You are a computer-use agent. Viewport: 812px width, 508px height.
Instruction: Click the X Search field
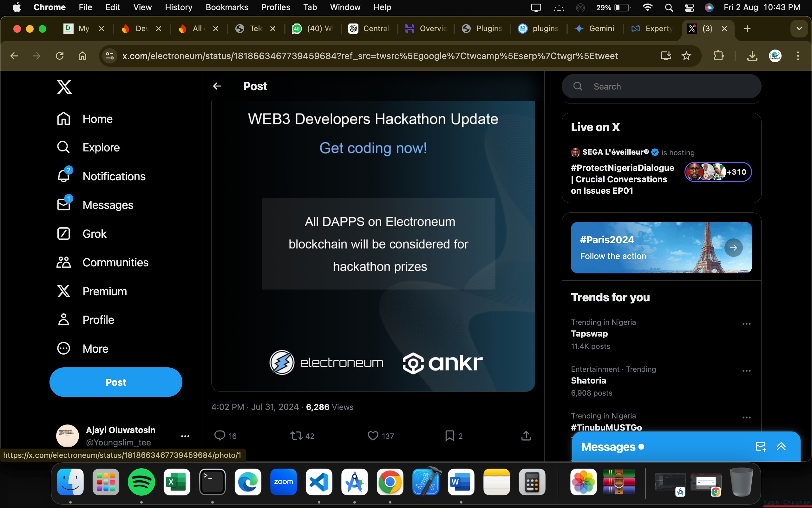tap(661, 86)
